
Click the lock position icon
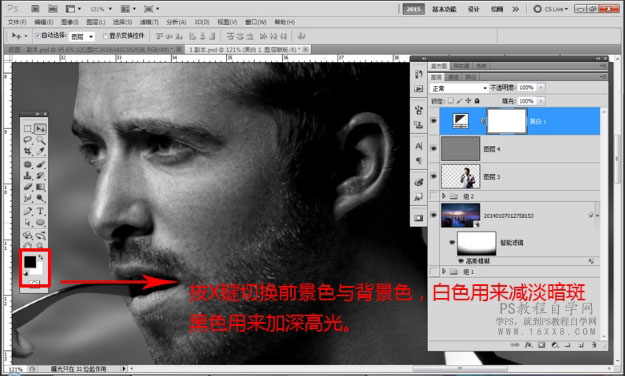click(468, 101)
